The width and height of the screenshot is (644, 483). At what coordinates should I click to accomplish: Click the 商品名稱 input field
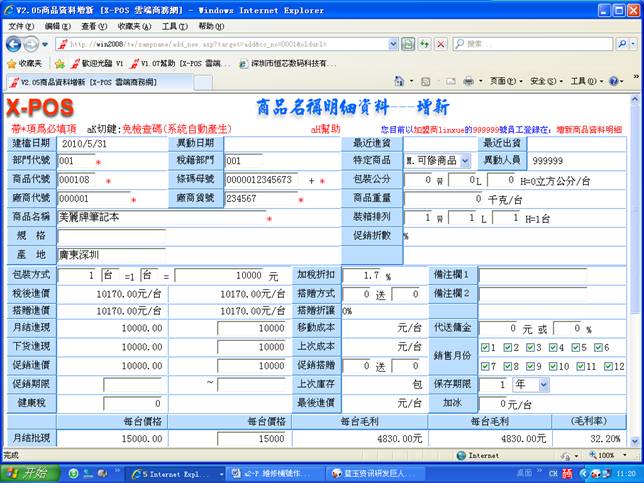coord(160,217)
